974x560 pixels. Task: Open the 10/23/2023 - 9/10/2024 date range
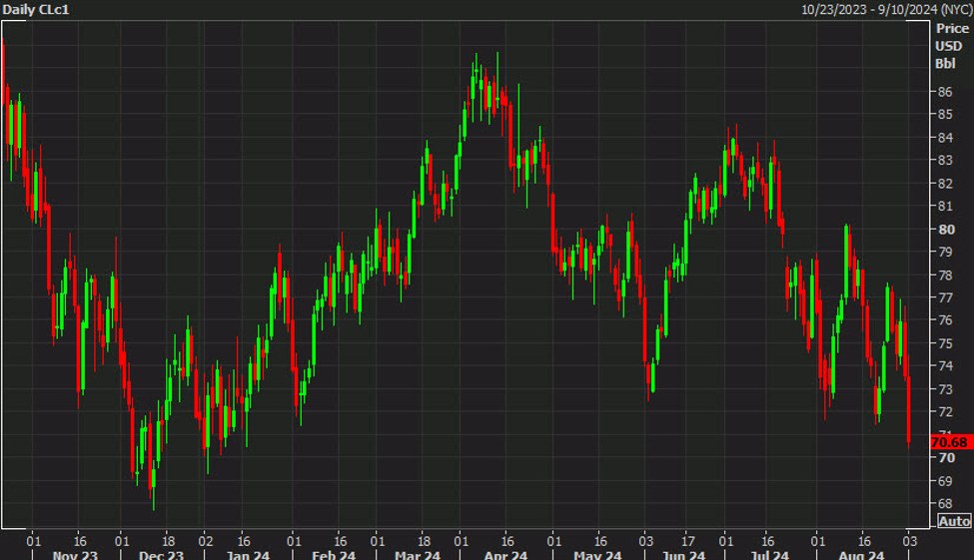pos(886,9)
